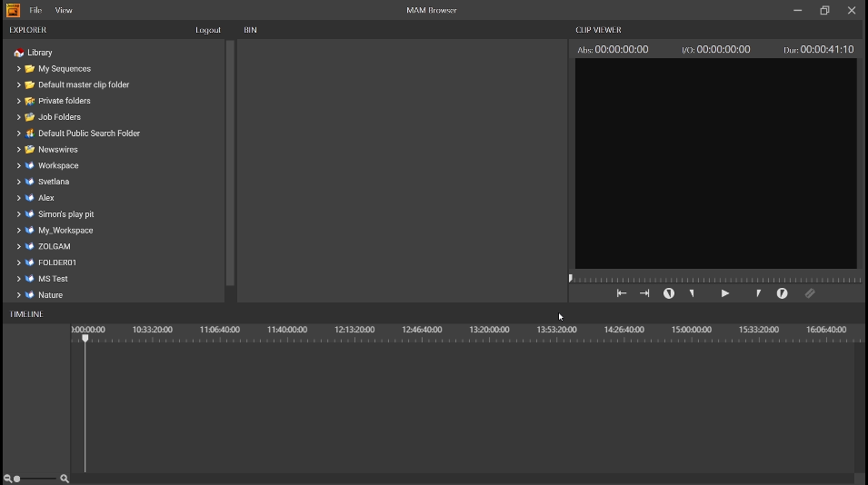
Task: Click the small mark-out marker icon right of play
Action: pyautogui.click(x=758, y=293)
